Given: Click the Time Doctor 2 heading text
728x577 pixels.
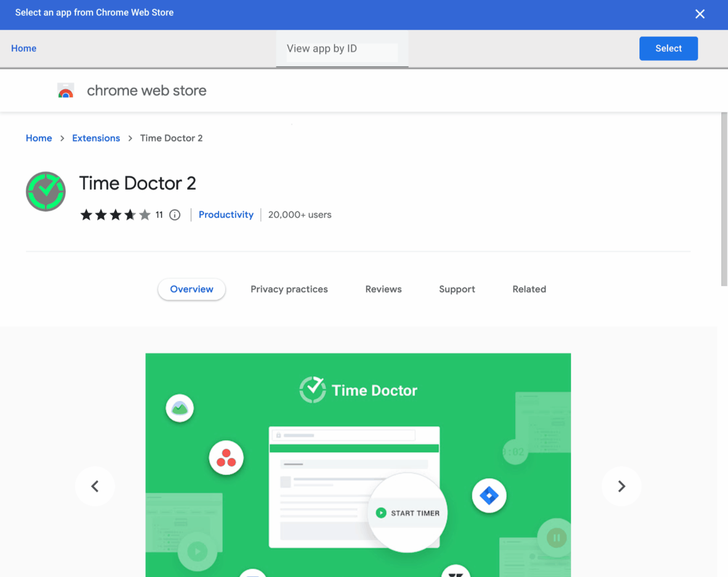Looking at the screenshot, I should (137, 183).
